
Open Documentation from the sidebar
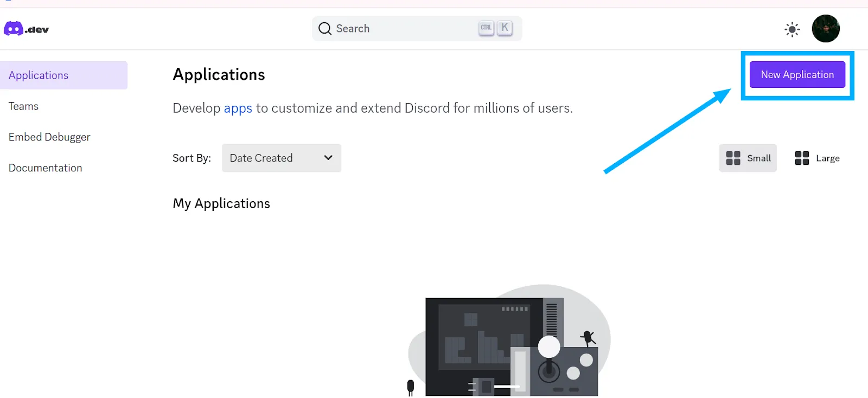(45, 168)
